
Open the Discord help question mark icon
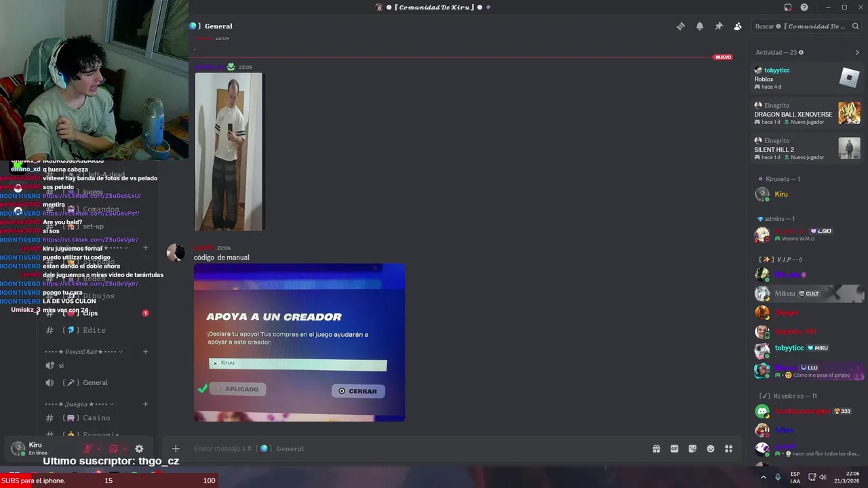pos(804,7)
